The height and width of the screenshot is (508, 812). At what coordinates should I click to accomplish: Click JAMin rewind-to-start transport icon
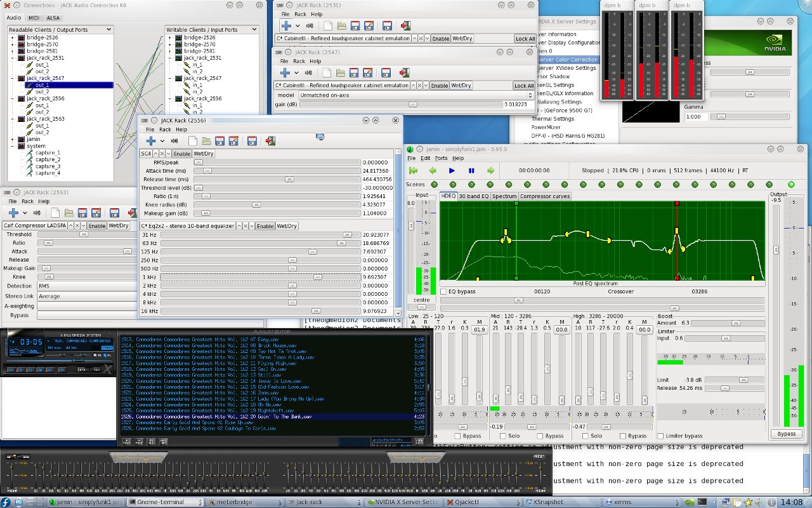pyautogui.click(x=413, y=170)
